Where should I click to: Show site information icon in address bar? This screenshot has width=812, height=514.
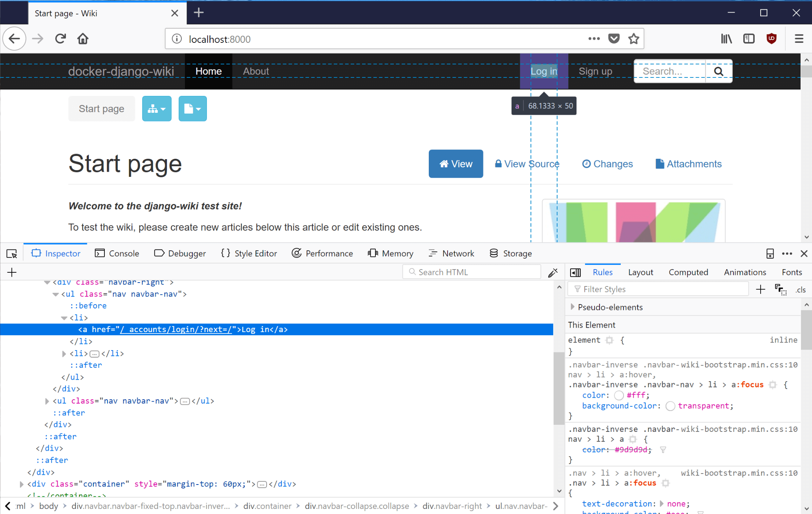tap(177, 39)
